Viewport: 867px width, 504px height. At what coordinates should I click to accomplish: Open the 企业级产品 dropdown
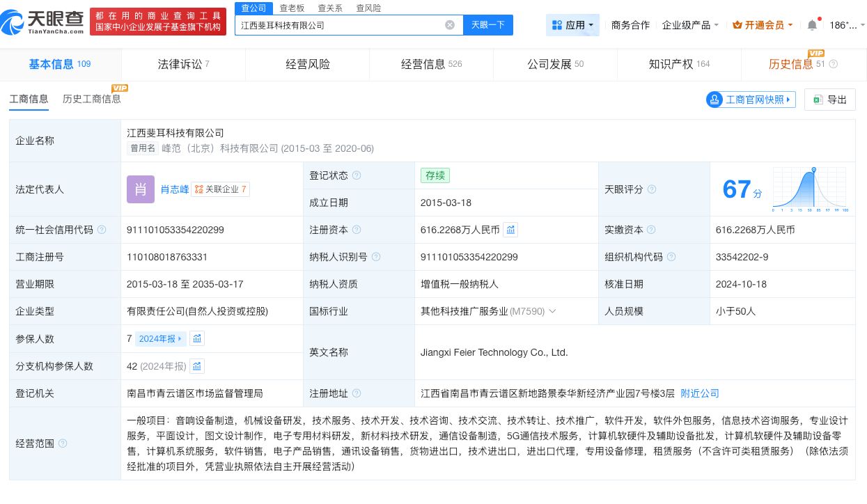tap(690, 24)
